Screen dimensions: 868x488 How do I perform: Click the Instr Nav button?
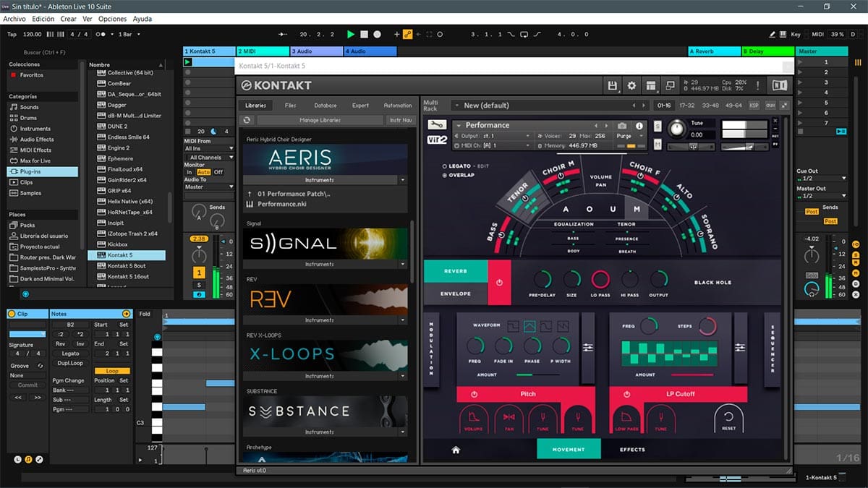click(x=400, y=120)
